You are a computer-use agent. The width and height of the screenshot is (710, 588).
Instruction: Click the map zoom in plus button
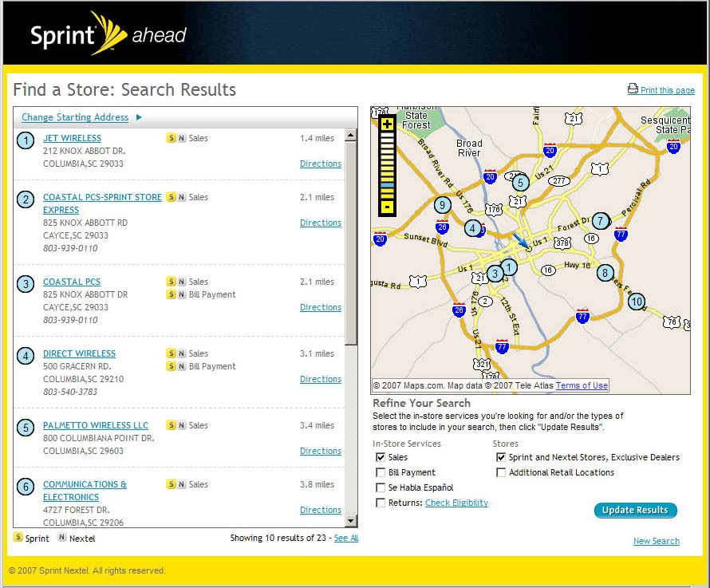387,124
